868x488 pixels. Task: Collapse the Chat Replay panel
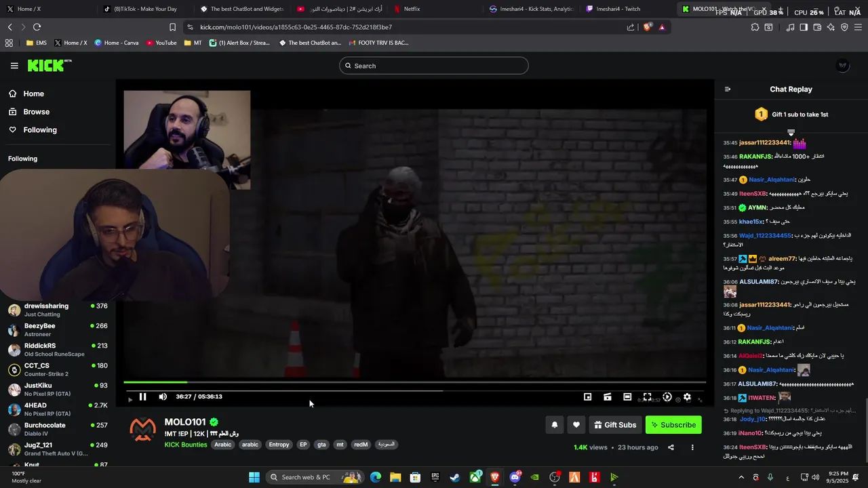[x=728, y=89]
